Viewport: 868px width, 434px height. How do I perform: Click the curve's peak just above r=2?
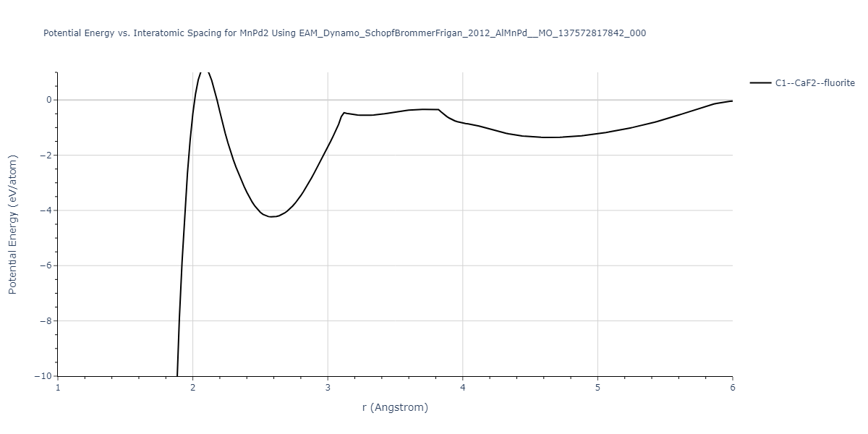(x=204, y=71)
